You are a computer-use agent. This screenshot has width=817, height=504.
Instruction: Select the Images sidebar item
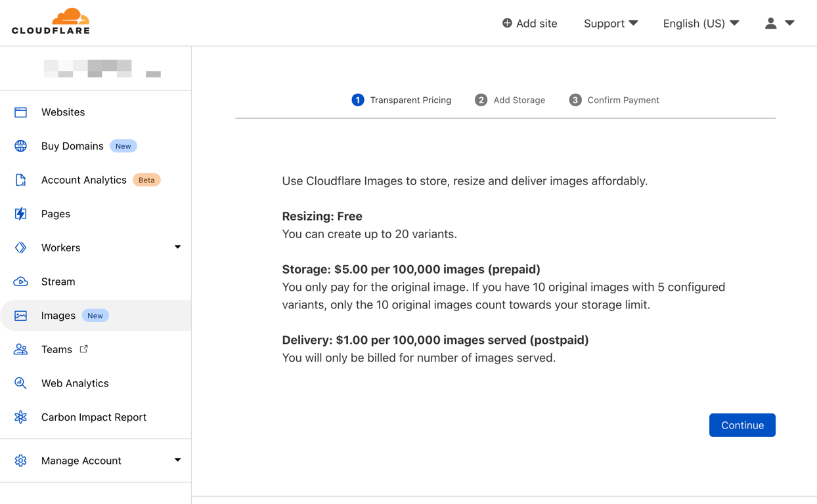tap(58, 316)
